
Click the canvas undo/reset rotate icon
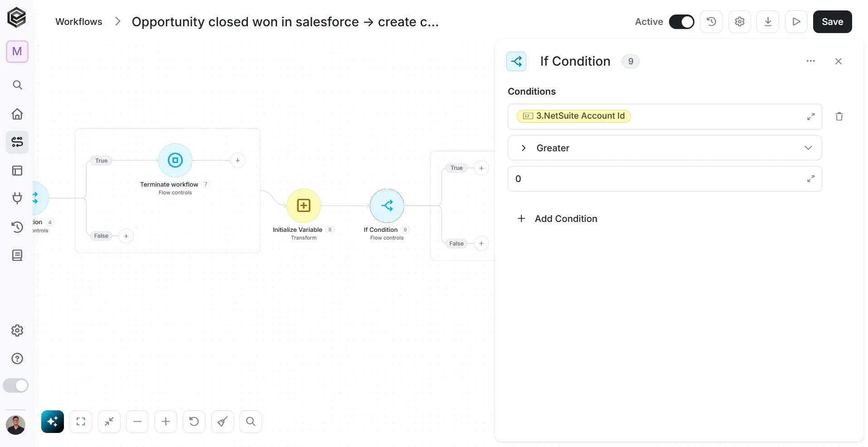coord(194,422)
